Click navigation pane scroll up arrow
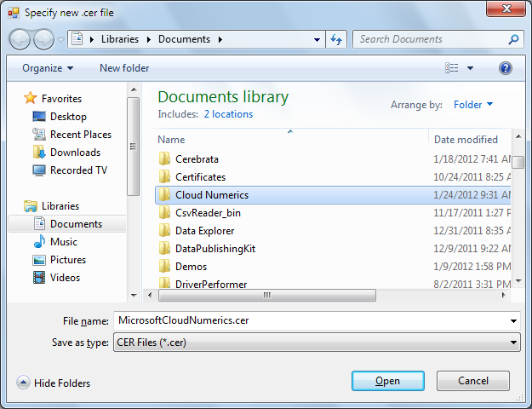Image resolution: width=532 pixels, height=409 pixels. [x=134, y=89]
